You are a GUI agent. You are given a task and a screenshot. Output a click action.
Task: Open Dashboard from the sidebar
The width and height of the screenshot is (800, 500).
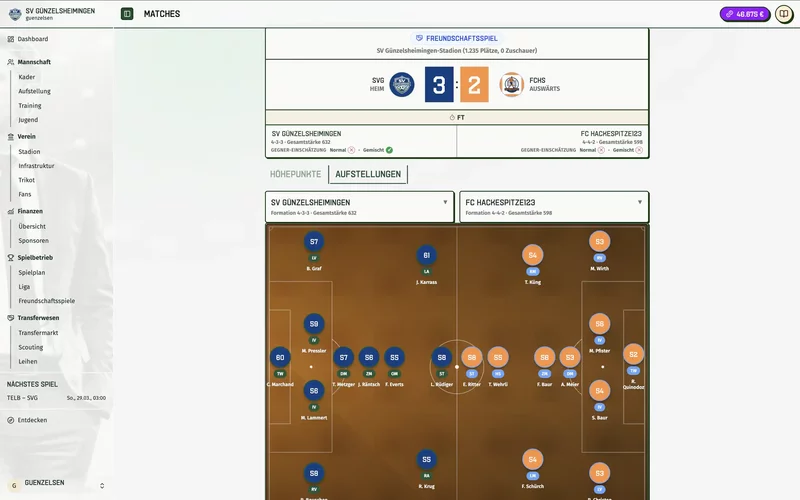coord(32,39)
